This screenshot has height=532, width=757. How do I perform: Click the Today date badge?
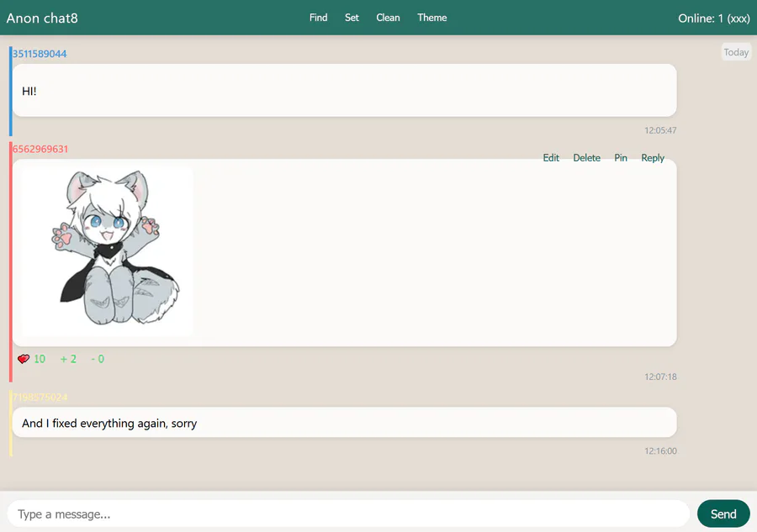tap(736, 52)
